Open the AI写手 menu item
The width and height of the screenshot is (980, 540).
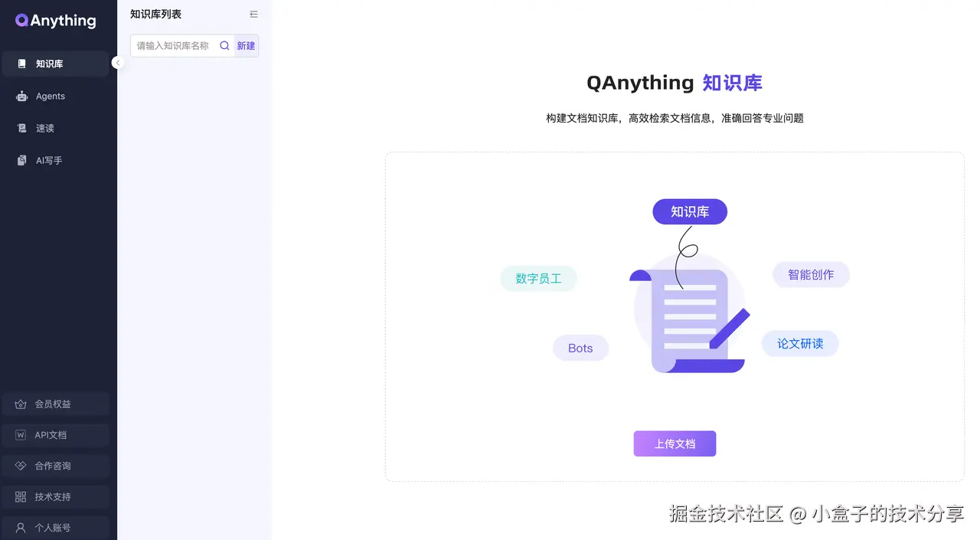coord(55,160)
